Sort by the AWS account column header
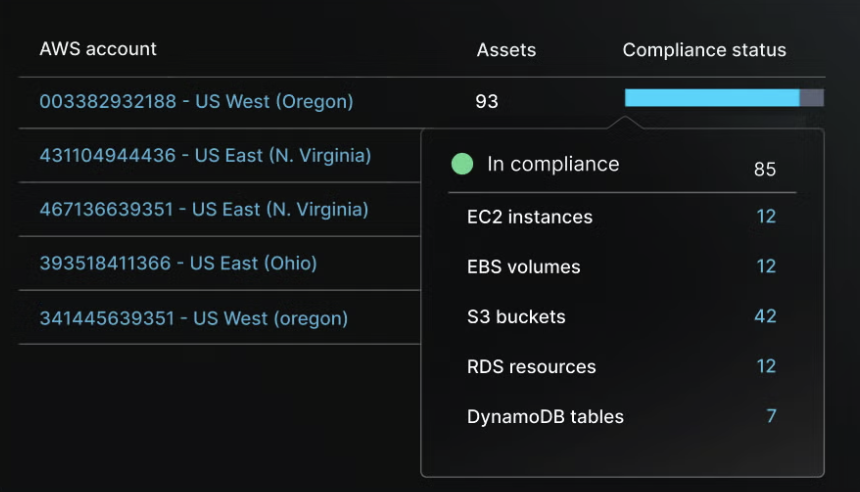Viewport: 860px width, 492px height. click(x=98, y=49)
